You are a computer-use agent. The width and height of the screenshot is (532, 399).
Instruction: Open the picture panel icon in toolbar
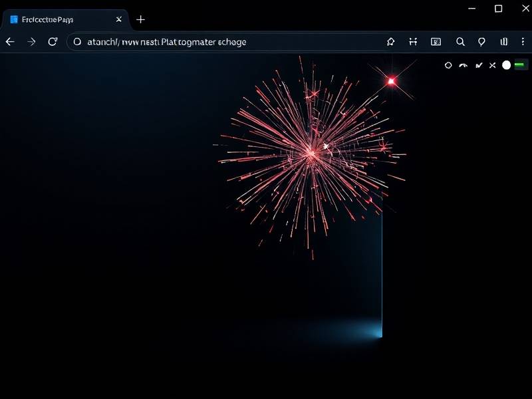click(x=436, y=41)
